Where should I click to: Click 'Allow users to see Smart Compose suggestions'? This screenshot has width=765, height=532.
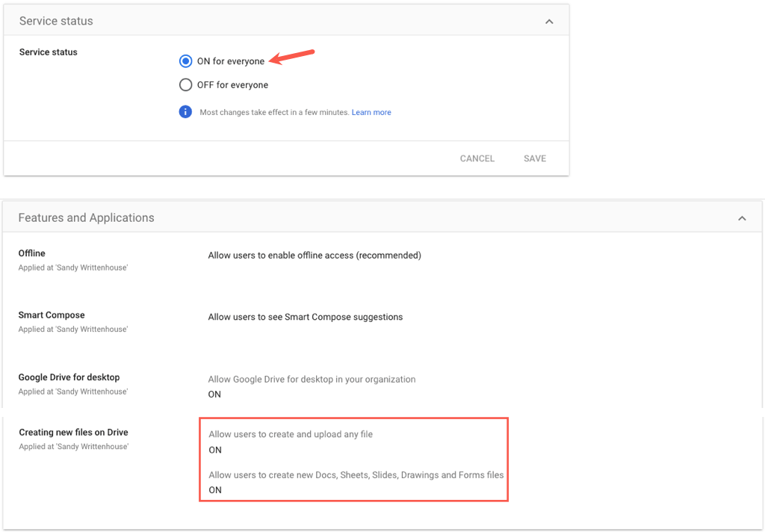[305, 317]
